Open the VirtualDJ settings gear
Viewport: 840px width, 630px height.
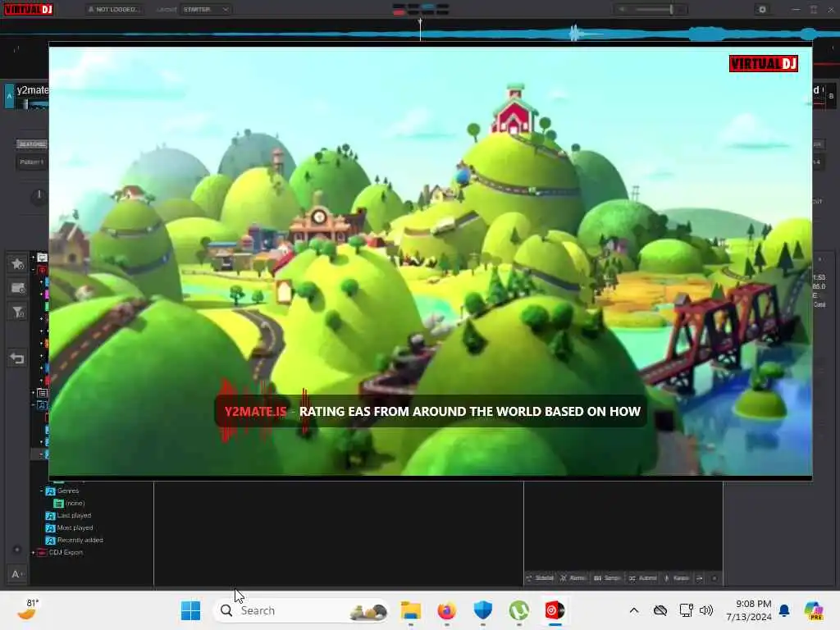pos(762,9)
